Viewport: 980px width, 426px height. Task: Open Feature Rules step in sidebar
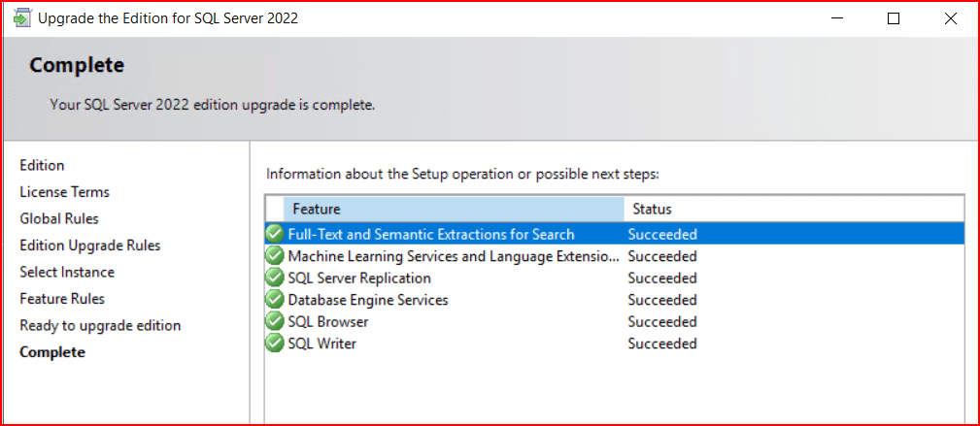(62, 299)
